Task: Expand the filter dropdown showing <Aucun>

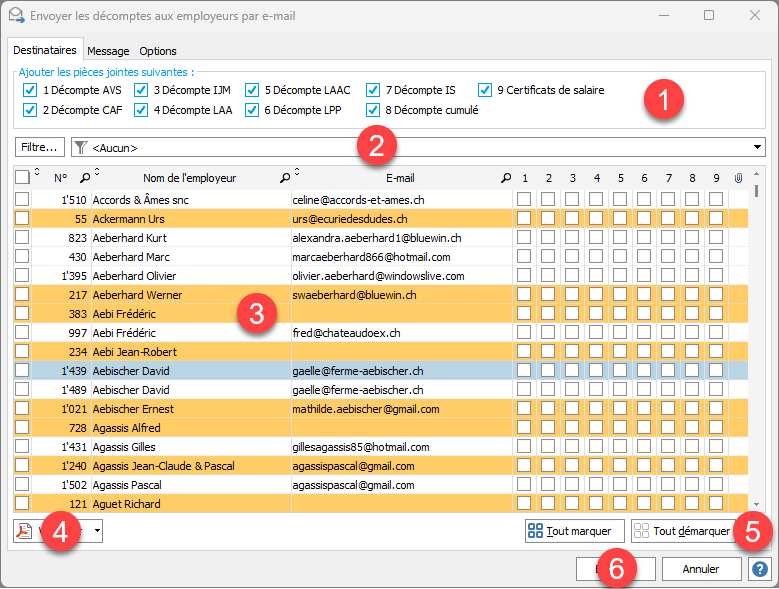Action: [757, 147]
